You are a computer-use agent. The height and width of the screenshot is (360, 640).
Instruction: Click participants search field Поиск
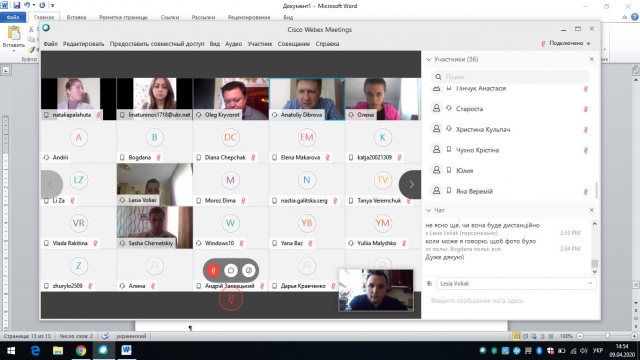[x=510, y=77]
